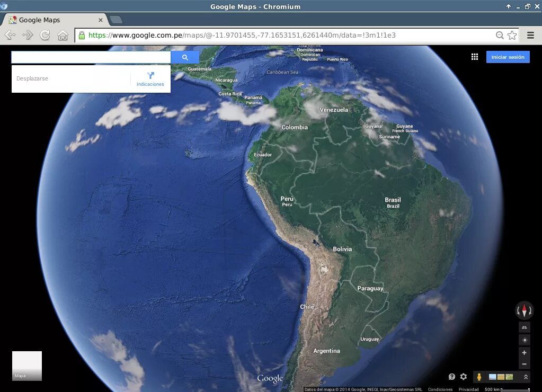This screenshot has width=542, height=392.
Task: Open a new browser tab
Action: click(x=116, y=20)
